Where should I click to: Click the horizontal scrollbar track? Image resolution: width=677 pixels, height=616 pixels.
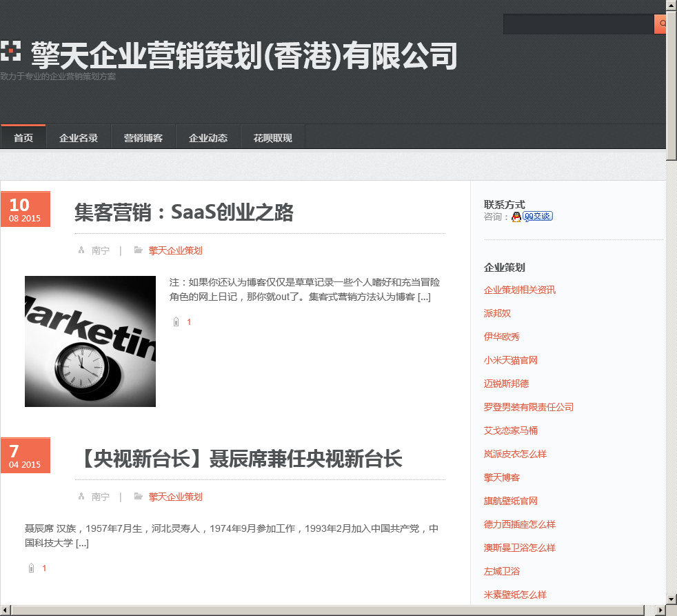[x=650, y=610]
